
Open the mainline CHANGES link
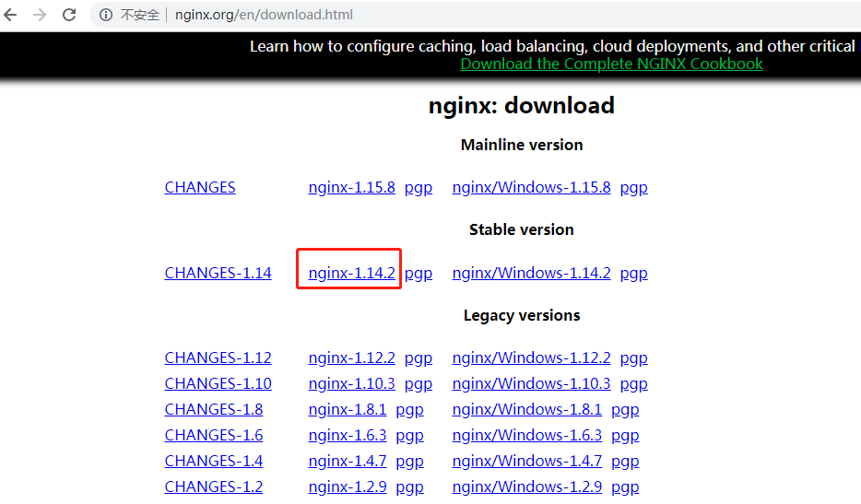point(200,187)
